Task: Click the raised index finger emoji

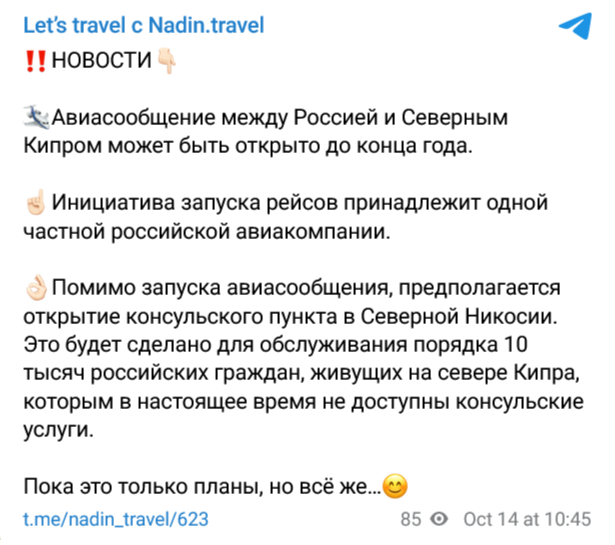Action: (x=36, y=202)
